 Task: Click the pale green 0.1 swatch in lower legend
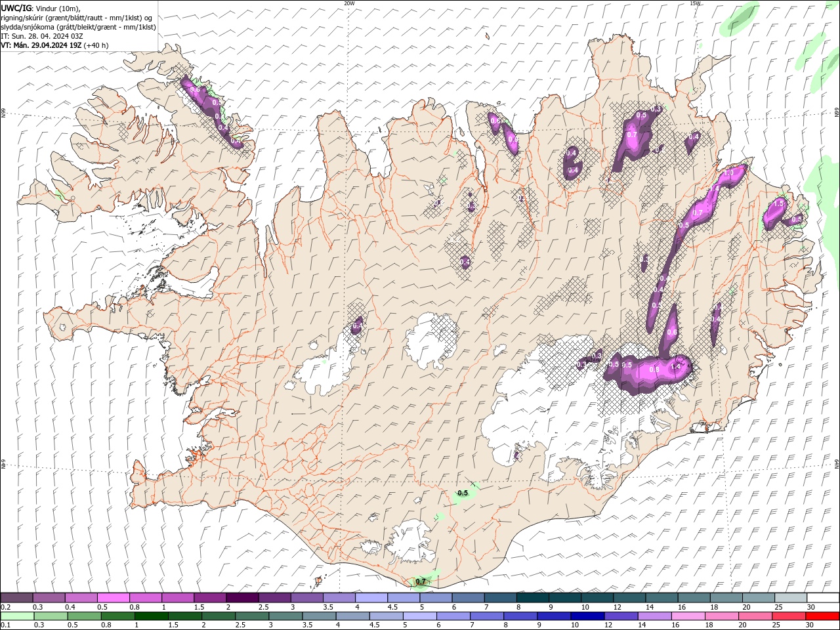coord(17,616)
